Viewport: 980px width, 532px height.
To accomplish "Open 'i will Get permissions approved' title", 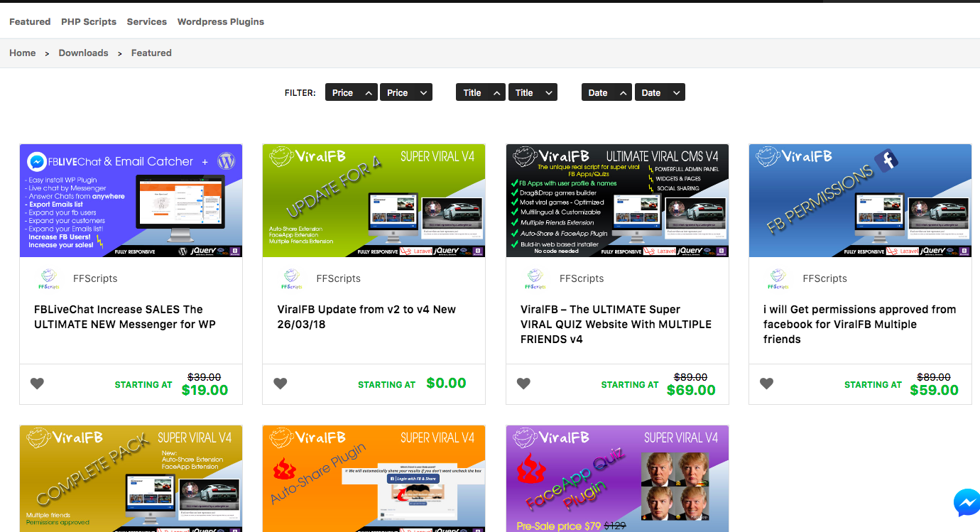I will [859, 324].
